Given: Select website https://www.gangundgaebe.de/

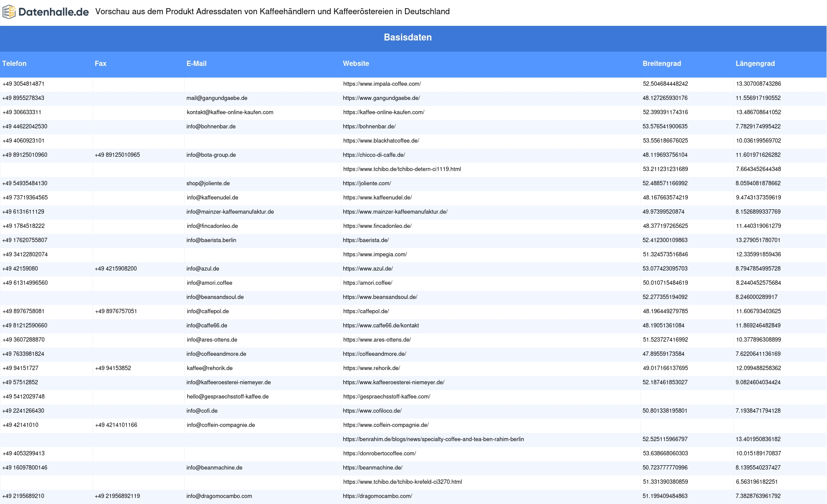Looking at the screenshot, I should pyautogui.click(x=381, y=98).
